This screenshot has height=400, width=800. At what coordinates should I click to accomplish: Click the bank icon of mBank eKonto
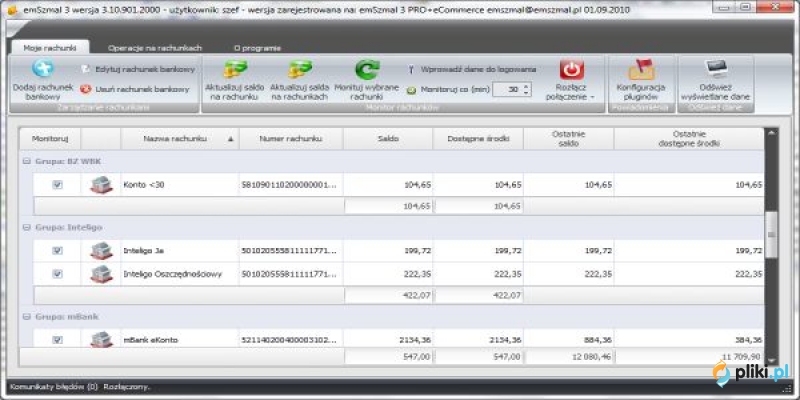(x=101, y=339)
